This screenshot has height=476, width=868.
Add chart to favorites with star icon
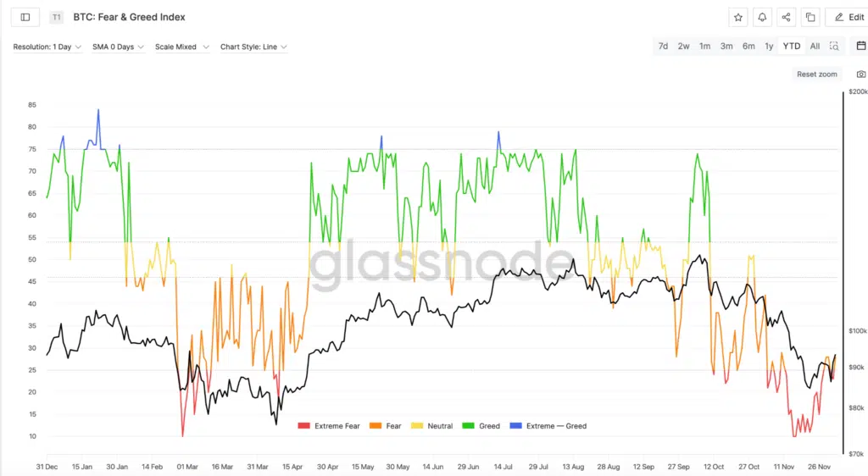point(738,17)
